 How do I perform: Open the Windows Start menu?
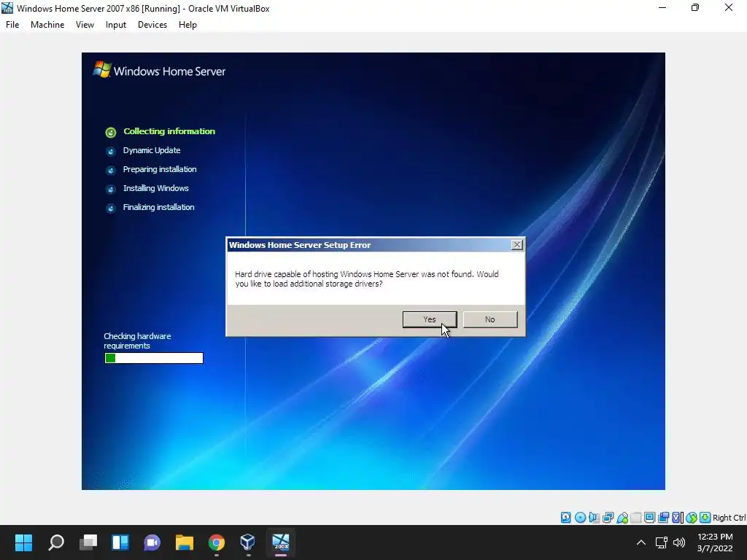pos(23,542)
